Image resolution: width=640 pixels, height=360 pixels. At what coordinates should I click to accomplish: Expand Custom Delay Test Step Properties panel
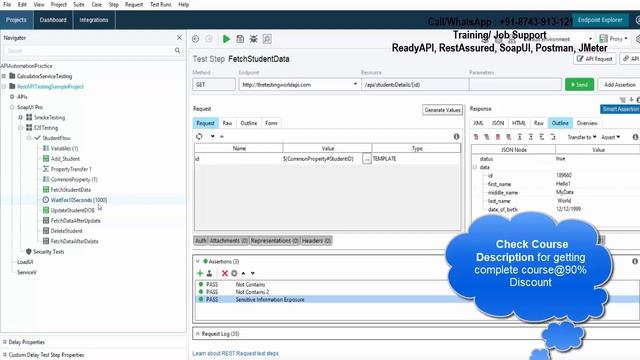(4, 355)
